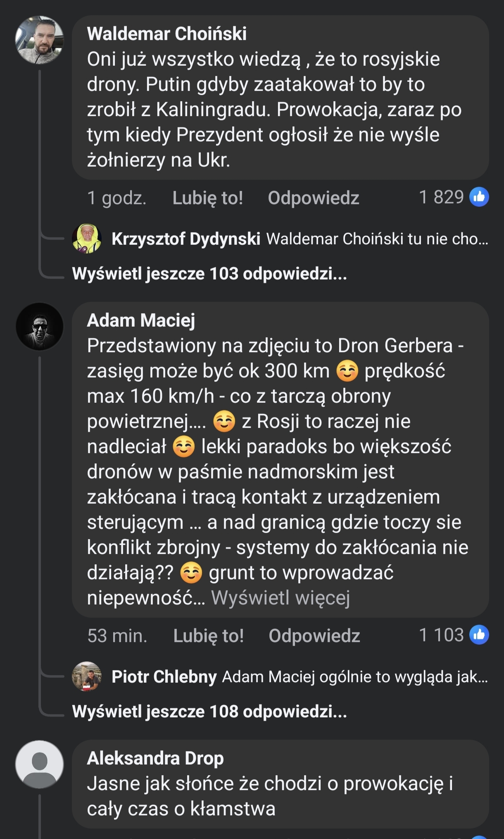The width and height of the screenshot is (504, 839).
Task: Tap the 1 godz. timestamp
Action: click(116, 198)
